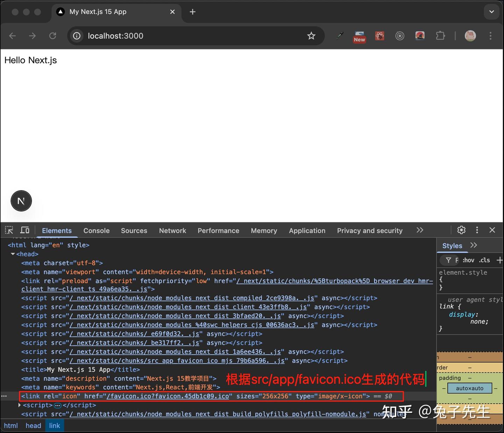
Task: Open the browser Extensions puzzle icon
Action: tap(440, 36)
